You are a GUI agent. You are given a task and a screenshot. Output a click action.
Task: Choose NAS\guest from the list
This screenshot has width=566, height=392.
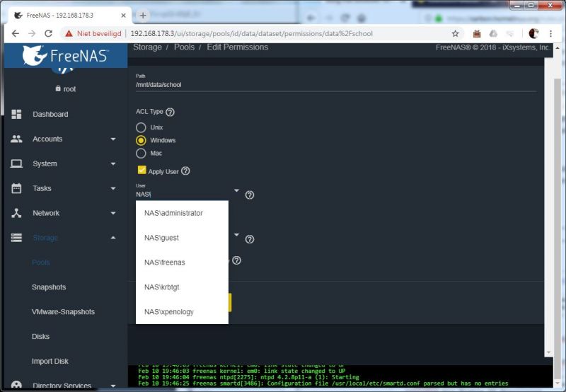click(x=182, y=238)
